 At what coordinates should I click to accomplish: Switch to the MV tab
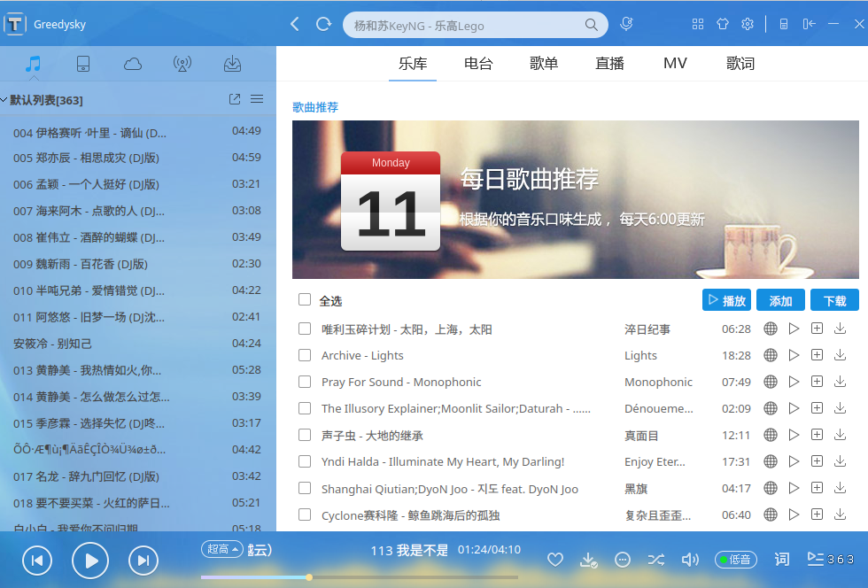pyautogui.click(x=675, y=64)
